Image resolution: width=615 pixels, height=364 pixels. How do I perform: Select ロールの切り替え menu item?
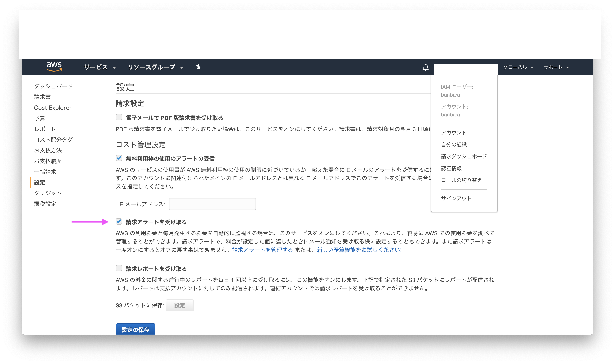[461, 180]
